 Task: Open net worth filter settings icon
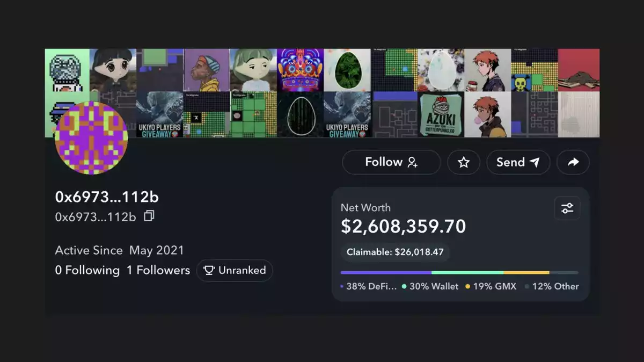pos(567,208)
